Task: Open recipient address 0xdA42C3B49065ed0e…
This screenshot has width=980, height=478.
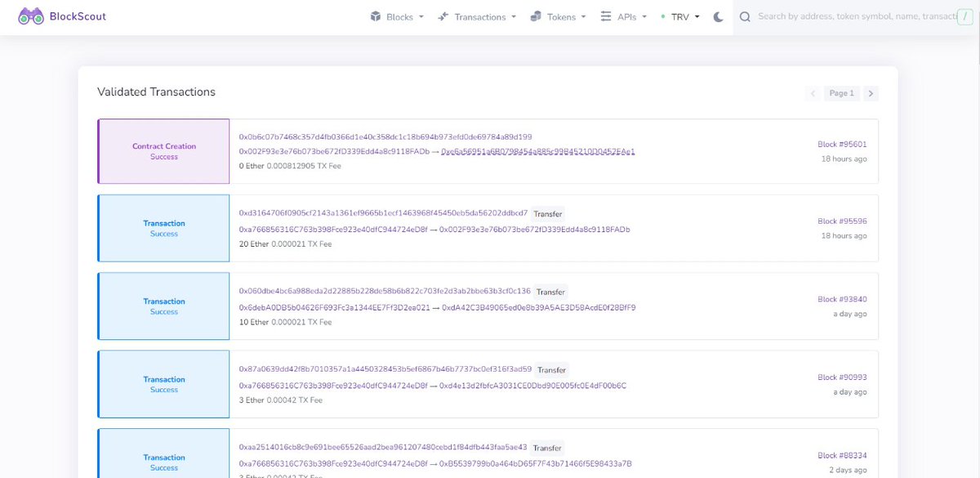Action: [539, 307]
